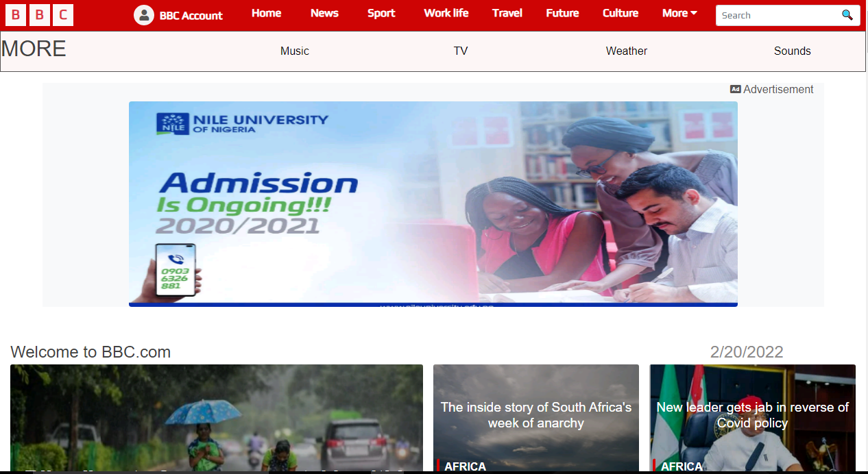
Task: Open the Music link in More panel
Action: click(x=295, y=51)
